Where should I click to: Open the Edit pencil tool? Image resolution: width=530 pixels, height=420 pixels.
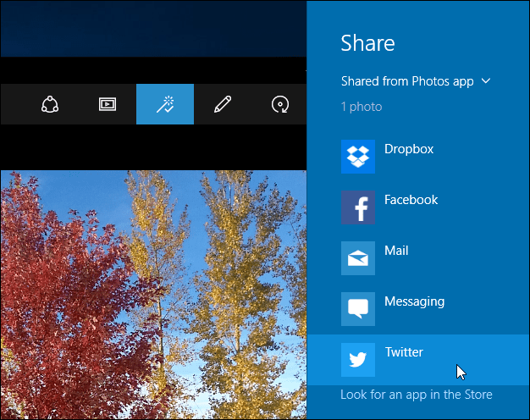pos(223,104)
